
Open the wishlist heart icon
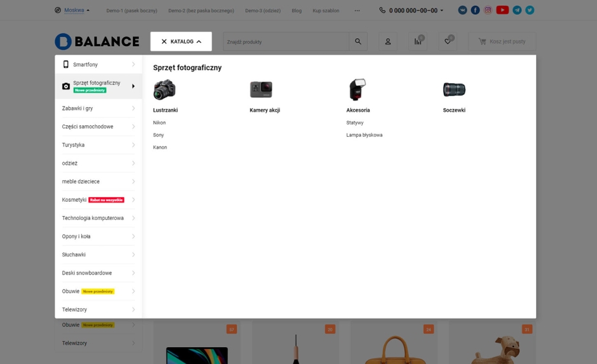tap(447, 42)
